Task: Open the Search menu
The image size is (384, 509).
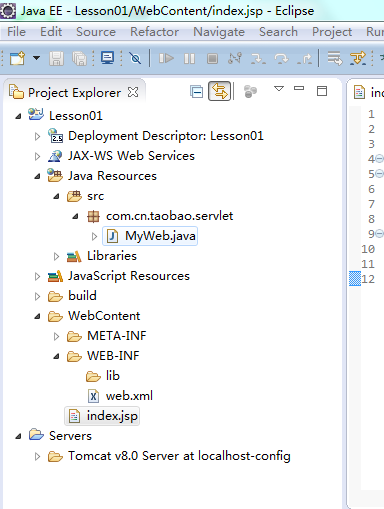Action: click(278, 32)
